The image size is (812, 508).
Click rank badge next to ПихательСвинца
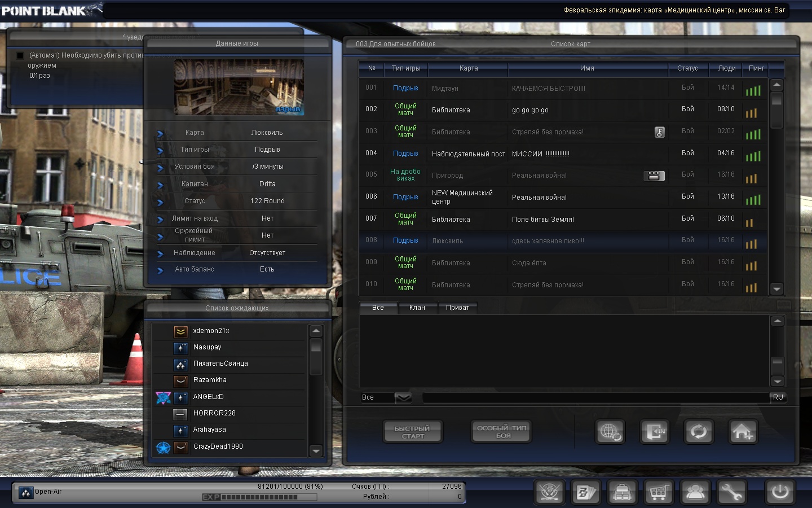(x=180, y=364)
